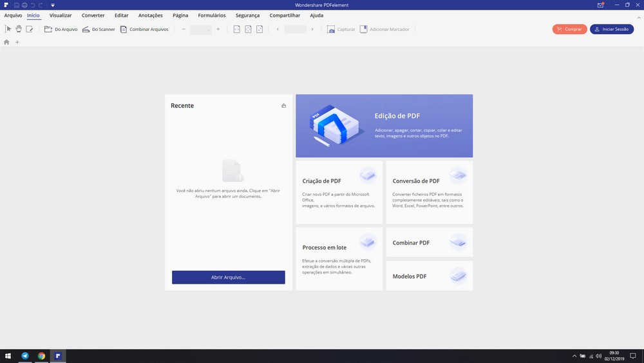Open the Edição de PDF banner
This screenshot has width=644, height=363.
click(x=384, y=126)
